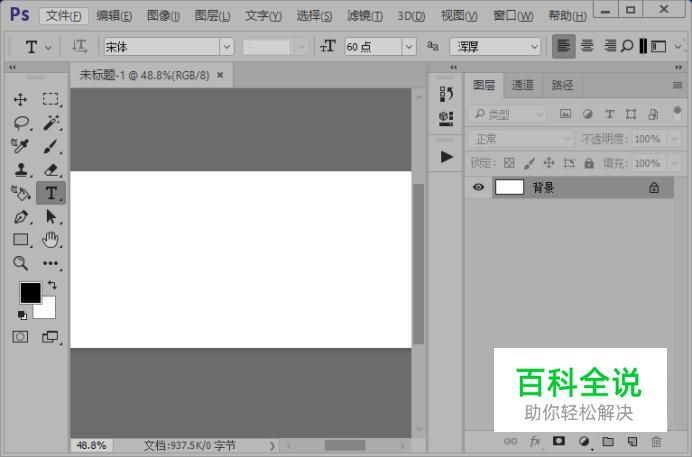Select the Brush tool
The width and height of the screenshot is (692, 457).
pos(50,146)
